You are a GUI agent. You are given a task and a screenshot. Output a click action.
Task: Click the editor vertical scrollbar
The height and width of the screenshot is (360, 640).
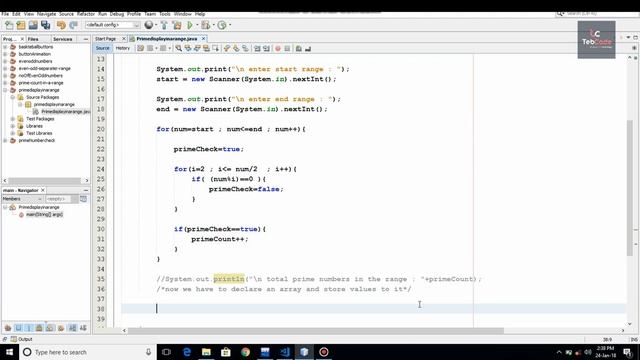pyautogui.click(x=630, y=188)
